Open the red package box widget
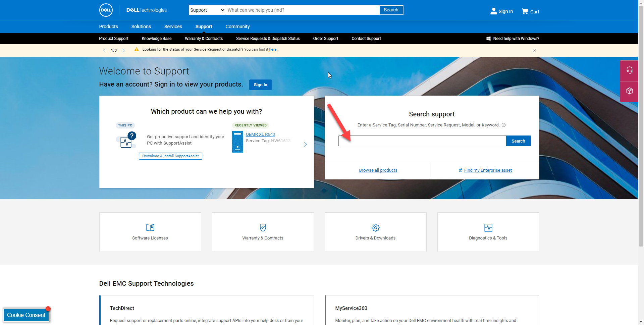 (x=629, y=91)
